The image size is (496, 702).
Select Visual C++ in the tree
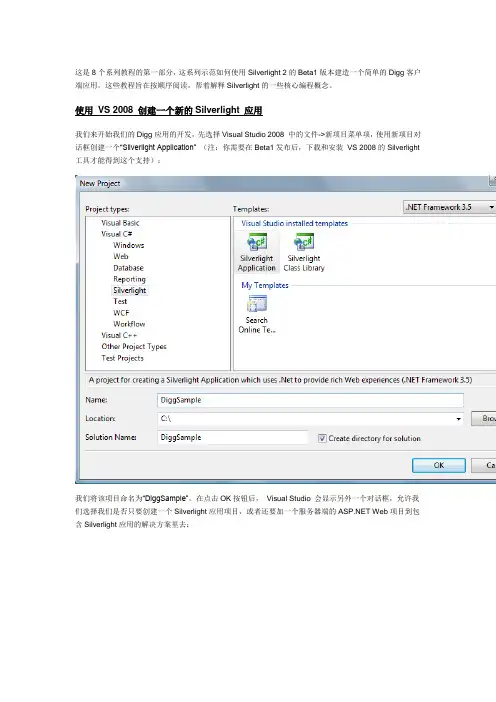119,335
